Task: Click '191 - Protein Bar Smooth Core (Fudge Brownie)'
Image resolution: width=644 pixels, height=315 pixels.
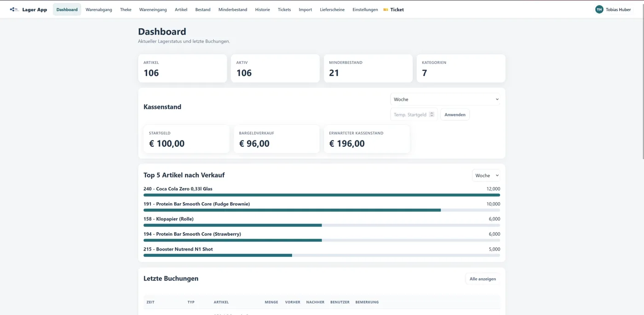Action: coord(196,204)
